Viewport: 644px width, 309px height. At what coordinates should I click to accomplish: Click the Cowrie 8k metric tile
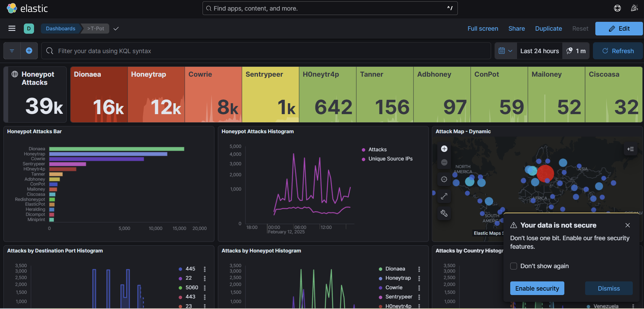tap(213, 94)
